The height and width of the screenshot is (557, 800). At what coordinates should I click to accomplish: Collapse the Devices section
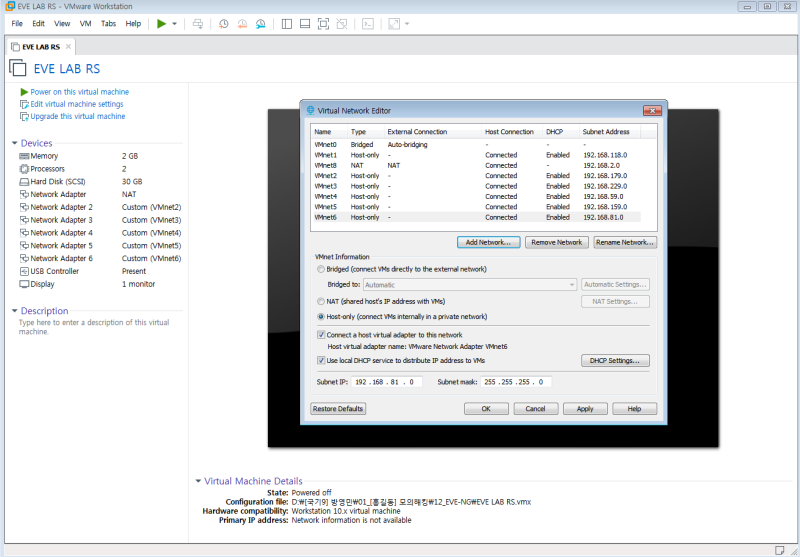15,143
